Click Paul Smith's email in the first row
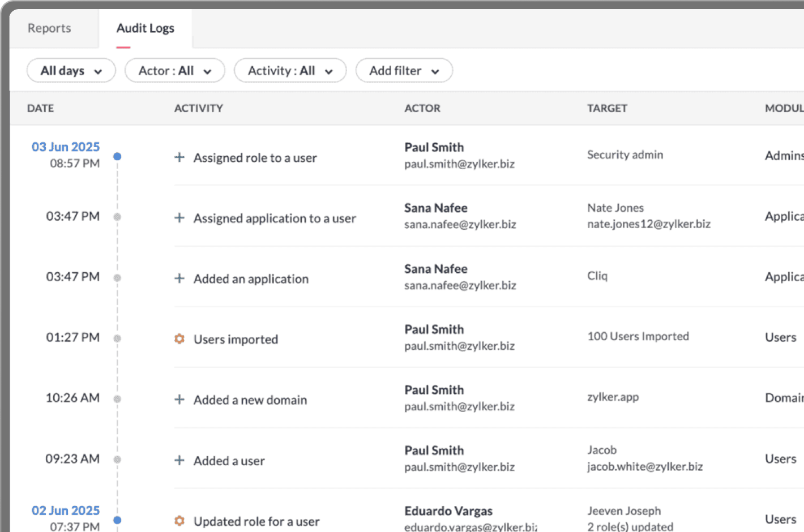804x532 pixels. [x=459, y=164]
